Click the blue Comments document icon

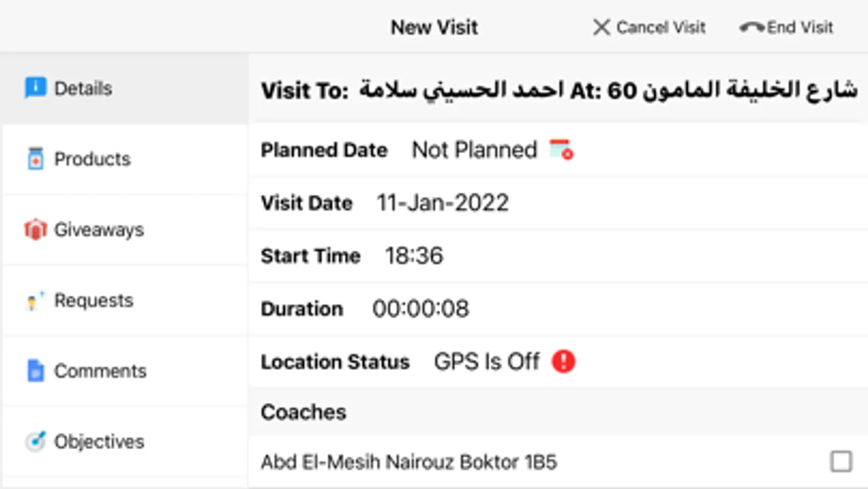35,371
